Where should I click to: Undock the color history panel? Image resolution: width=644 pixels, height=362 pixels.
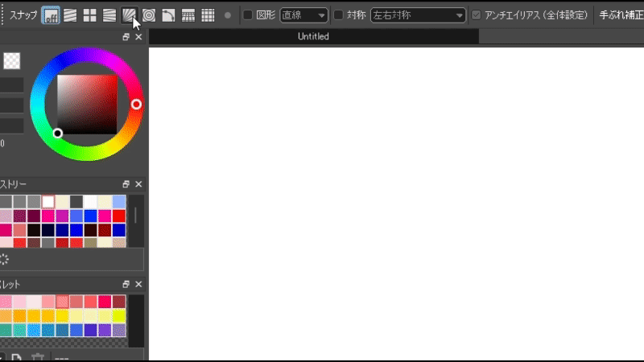[x=126, y=184]
